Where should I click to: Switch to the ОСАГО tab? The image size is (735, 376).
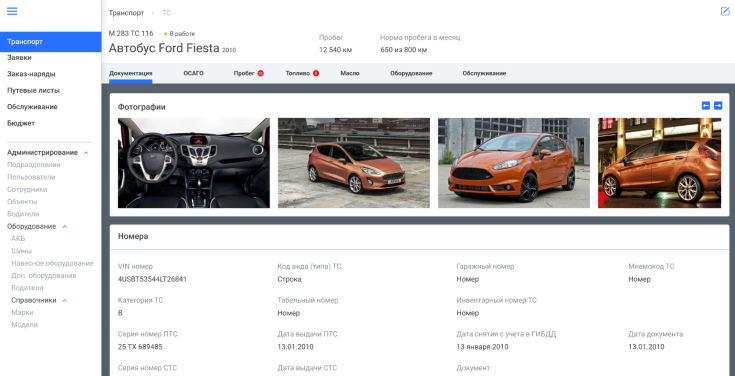pos(194,74)
